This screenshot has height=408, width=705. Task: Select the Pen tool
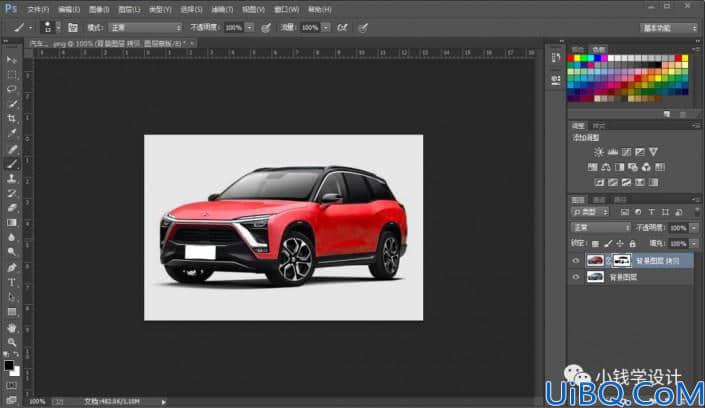tap(12, 268)
